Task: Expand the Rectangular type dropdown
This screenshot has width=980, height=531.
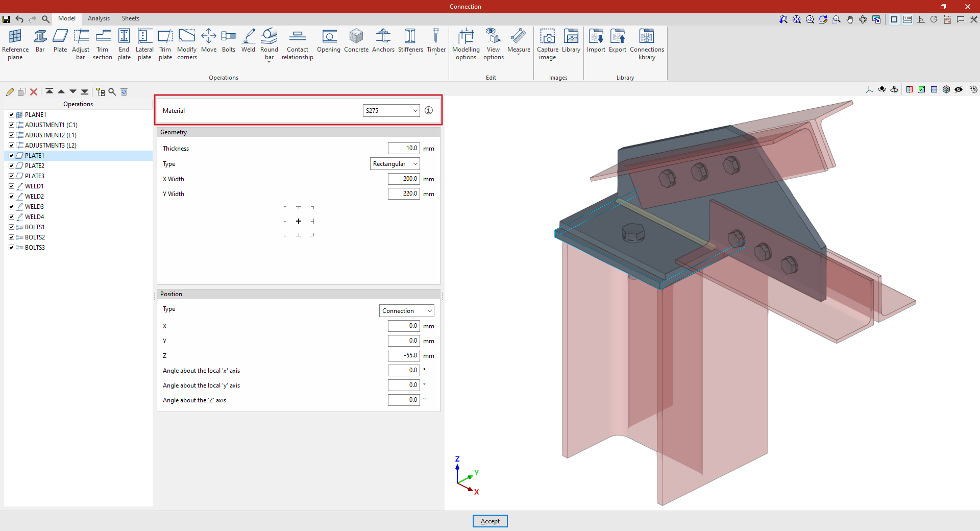Action: pyautogui.click(x=395, y=164)
